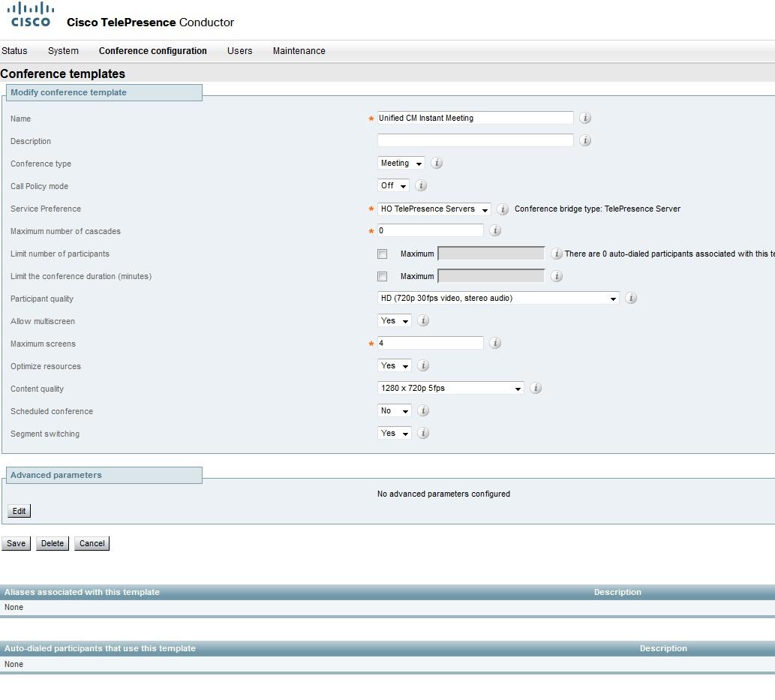Enable Limit the conference duration checkbox
Image resolution: width=775 pixels, height=700 pixels.
[x=382, y=276]
